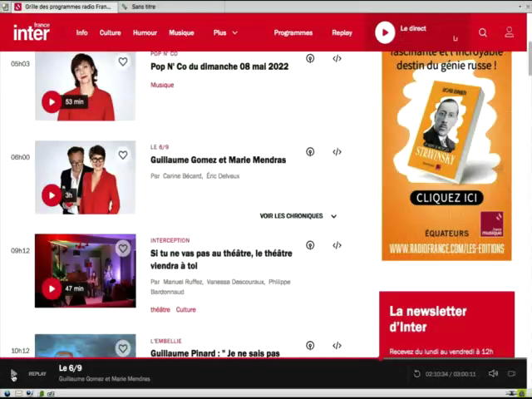
Task: Open Guillaume Pinard episode title
Action: click(215, 353)
